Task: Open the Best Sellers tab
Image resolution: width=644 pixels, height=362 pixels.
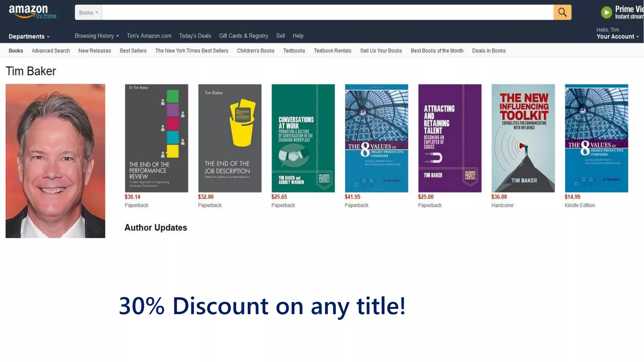Action: point(133,51)
